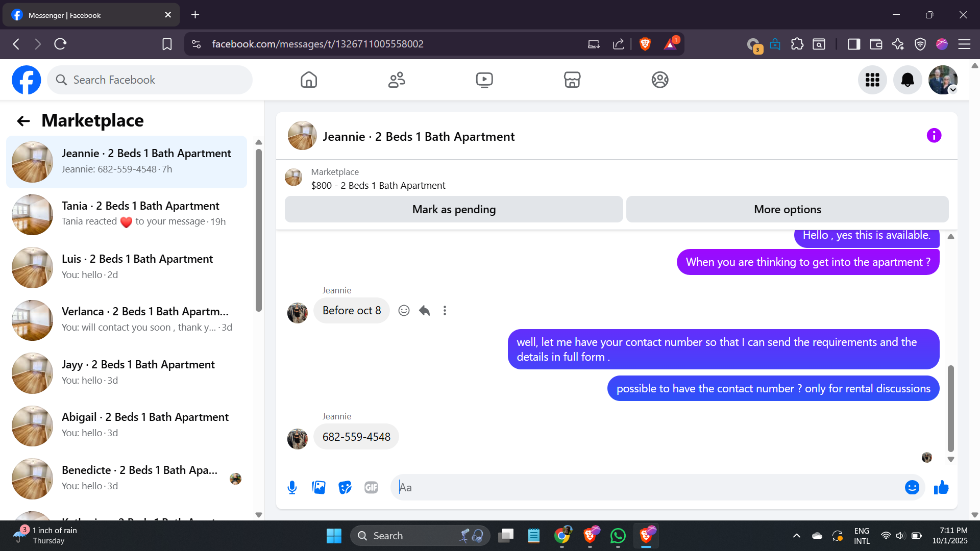Open the browser extensions puzzle icon

tap(797, 44)
